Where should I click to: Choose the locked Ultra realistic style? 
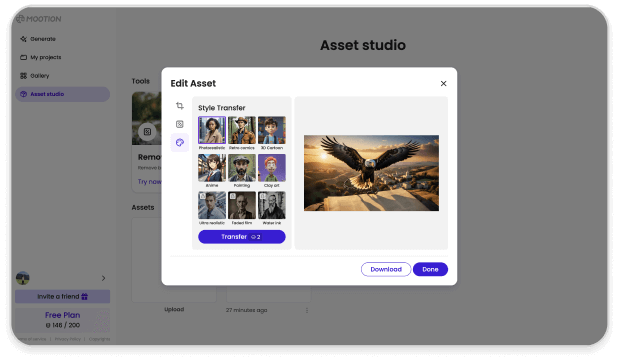pyautogui.click(x=212, y=205)
